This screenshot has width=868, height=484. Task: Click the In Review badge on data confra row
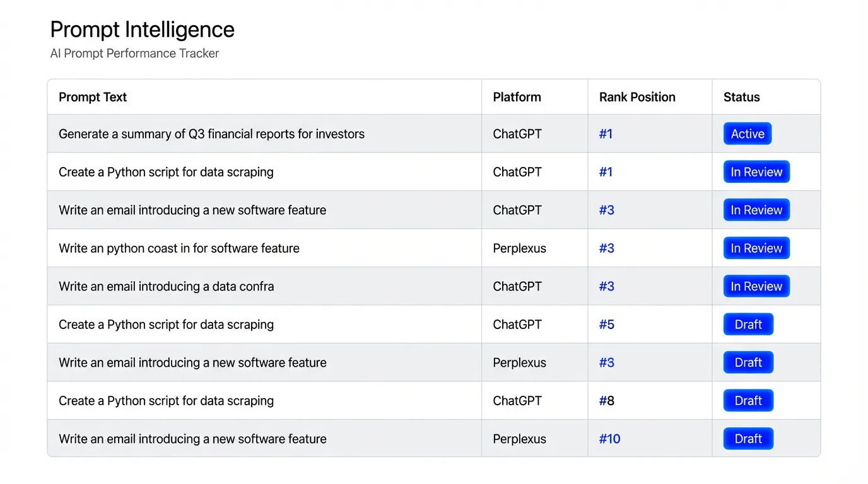pyautogui.click(x=756, y=286)
